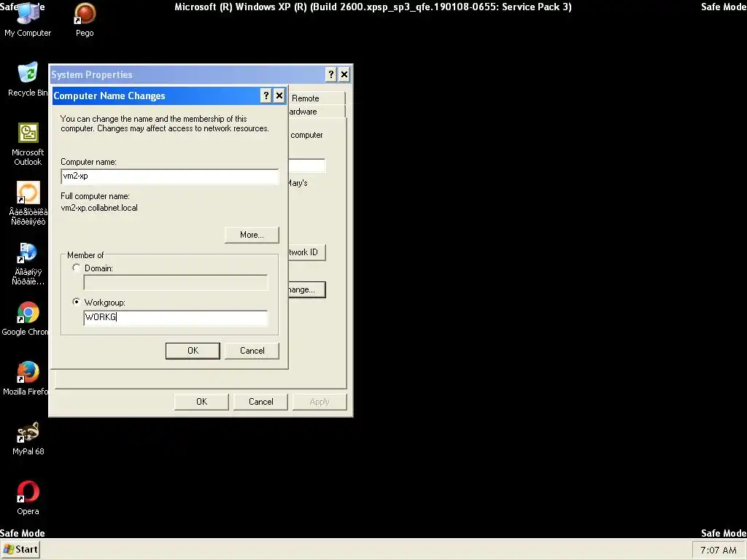This screenshot has height=560, width=747.
Task: Click the disabled Domain text field
Action: click(175, 282)
